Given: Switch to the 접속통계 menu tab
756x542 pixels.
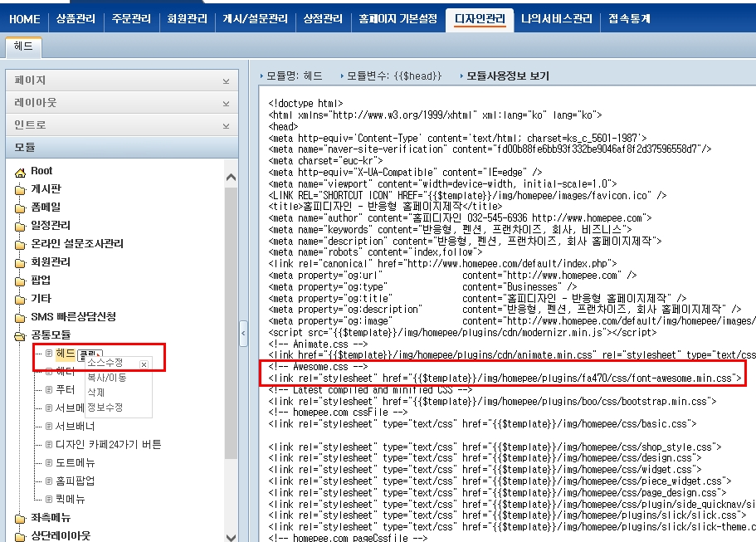Looking at the screenshot, I should click(x=629, y=19).
